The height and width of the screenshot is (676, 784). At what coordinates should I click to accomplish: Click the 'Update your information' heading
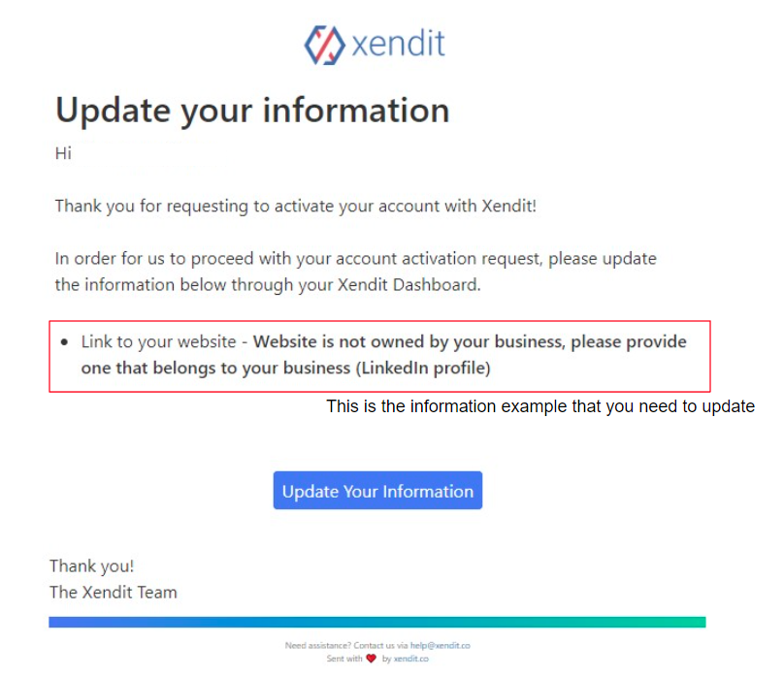pyautogui.click(x=252, y=110)
